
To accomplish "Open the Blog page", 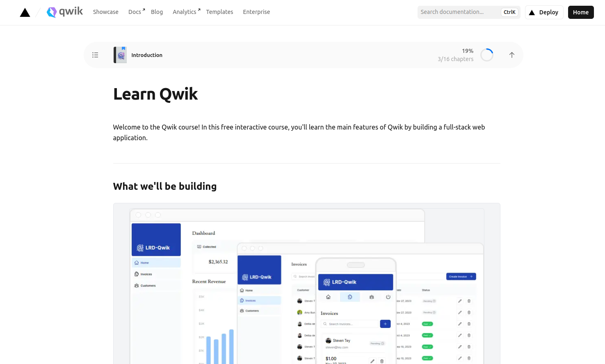I will click(x=157, y=12).
